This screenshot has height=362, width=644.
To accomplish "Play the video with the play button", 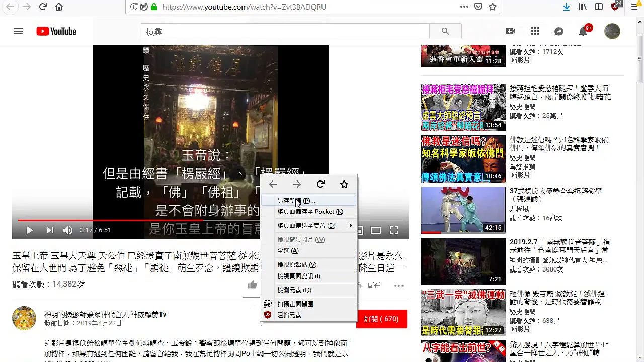I will coord(30,230).
